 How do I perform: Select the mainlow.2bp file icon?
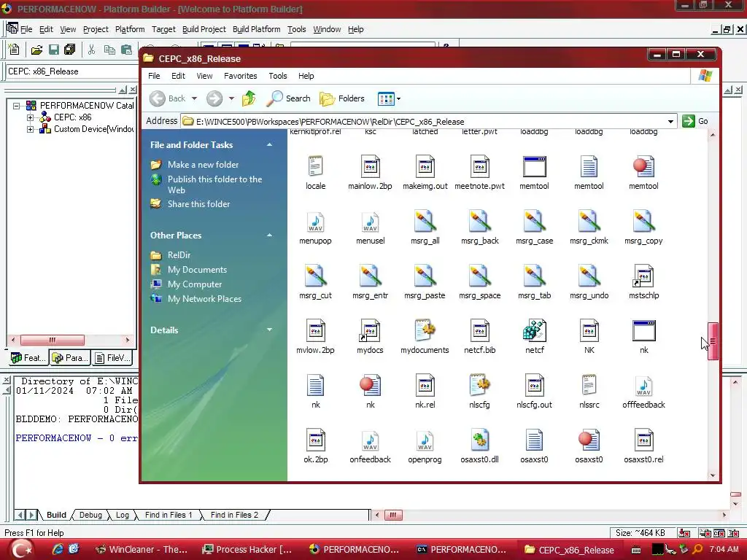pos(370,166)
